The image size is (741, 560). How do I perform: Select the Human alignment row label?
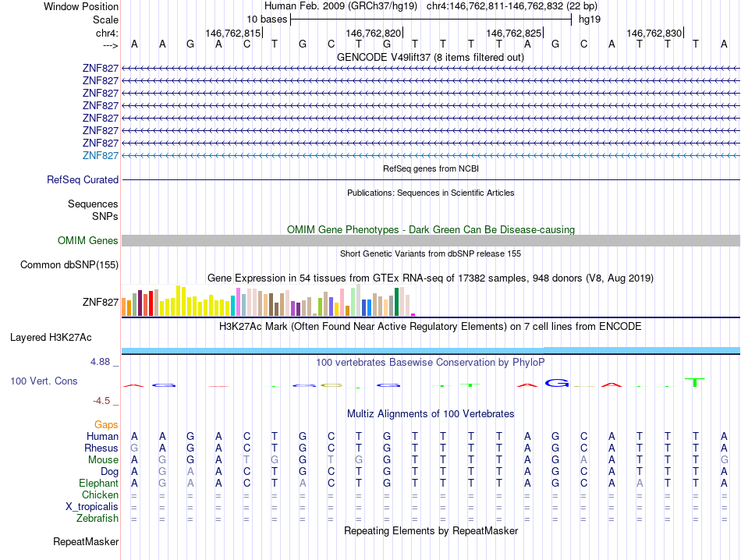(x=102, y=436)
